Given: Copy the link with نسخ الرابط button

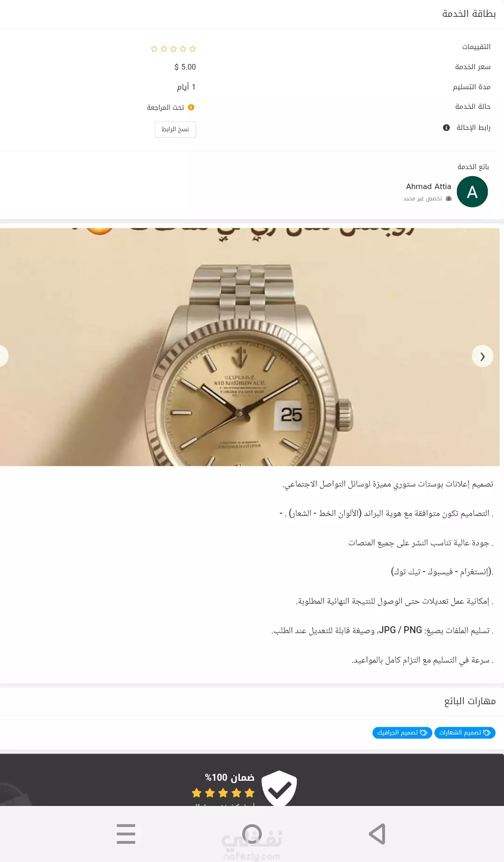Looking at the screenshot, I should (x=175, y=129).
